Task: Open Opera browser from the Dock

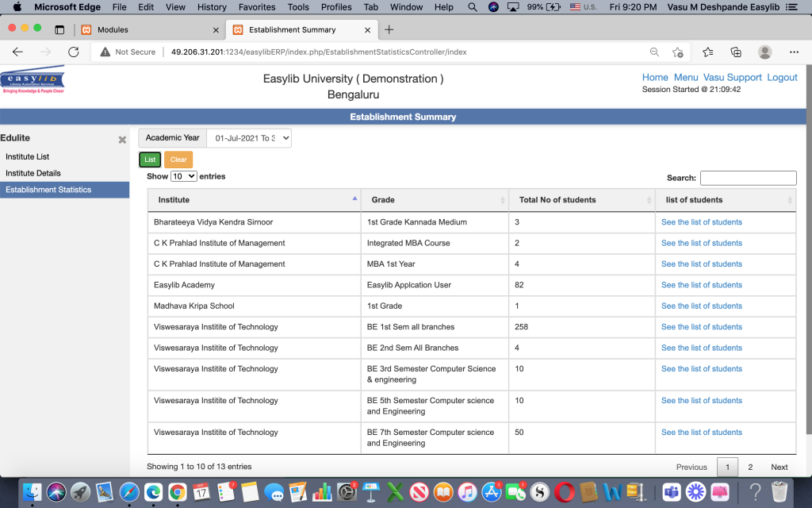Action: coord(564,491)
